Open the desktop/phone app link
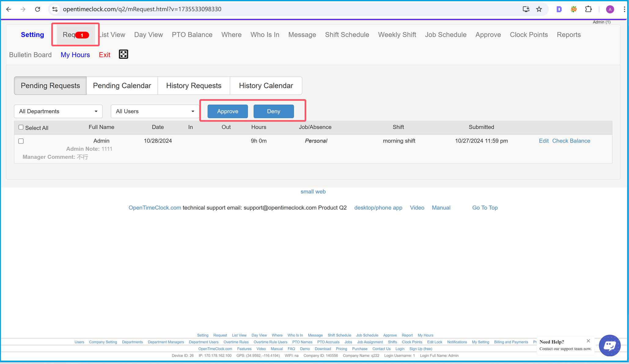Viewport: 629px width, 364px height. (378, 208)
